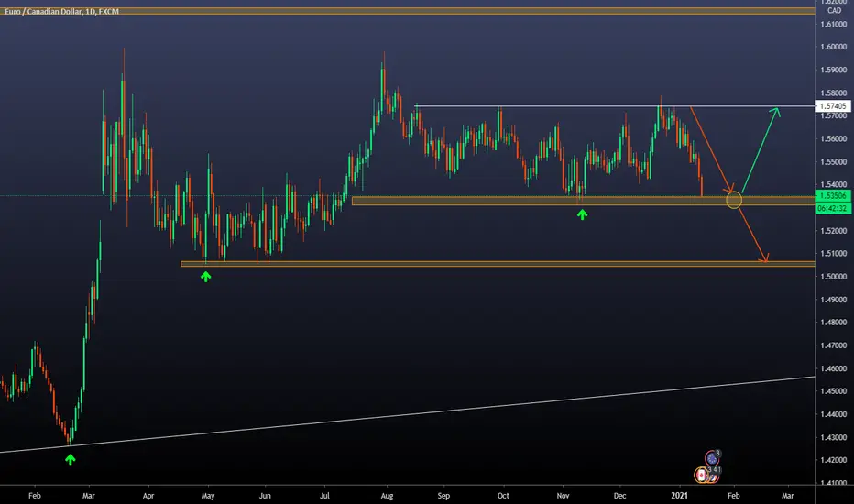This screenshot has height=504, width=854.
Task: Click the 1.60000 price axis label
Action: (833, 47)
